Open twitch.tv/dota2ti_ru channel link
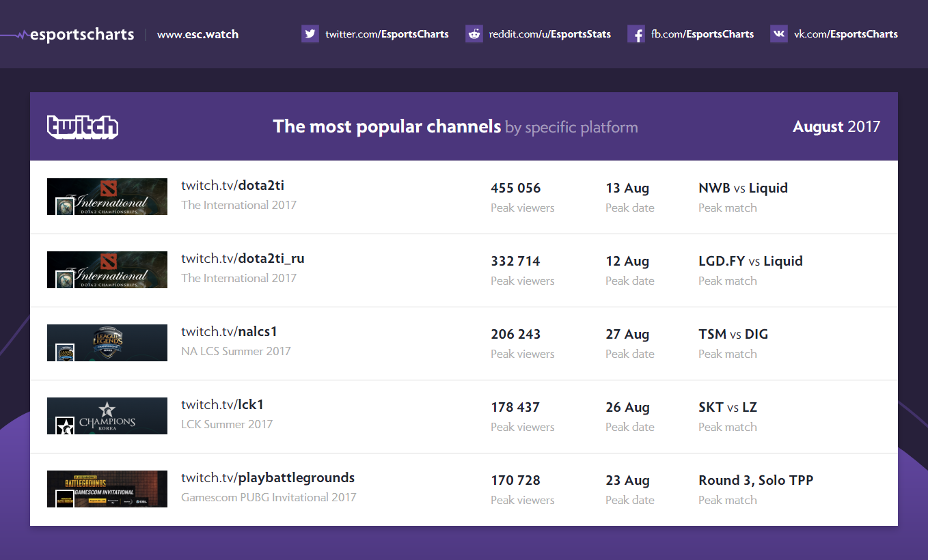 tap(243, 258)
